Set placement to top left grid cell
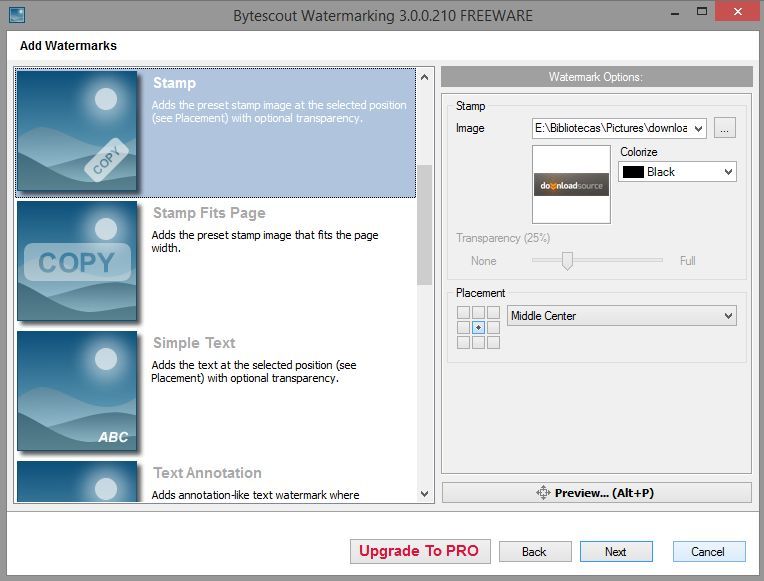 click(x=463, y=312)
